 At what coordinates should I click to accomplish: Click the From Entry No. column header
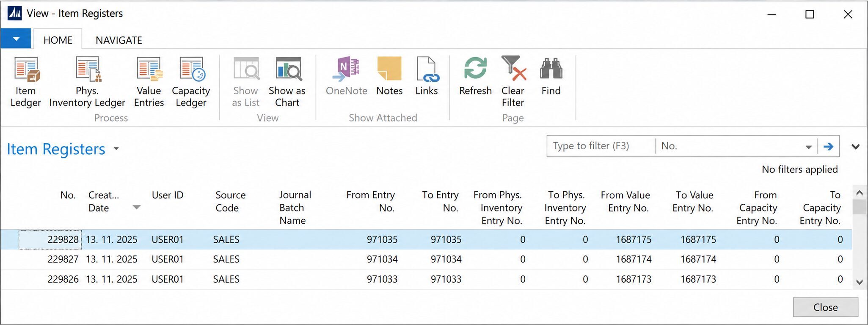(370, 201)
